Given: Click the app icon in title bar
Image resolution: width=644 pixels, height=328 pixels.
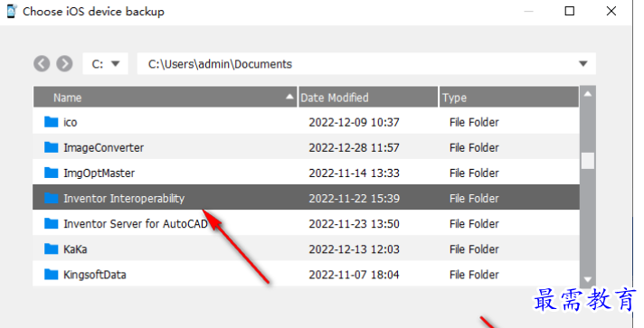Looking at the screenshot, I should click(x=12, y=11).
